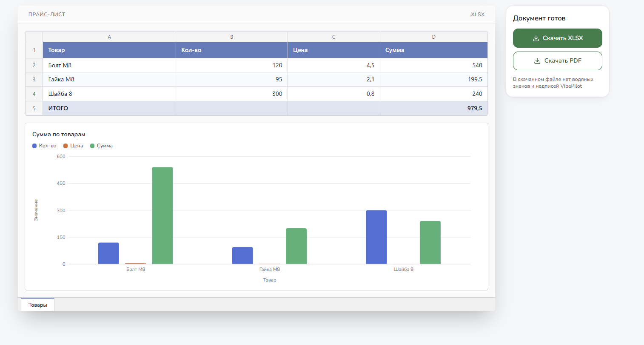
Task: Select column D header
Action: click(434, 37)
